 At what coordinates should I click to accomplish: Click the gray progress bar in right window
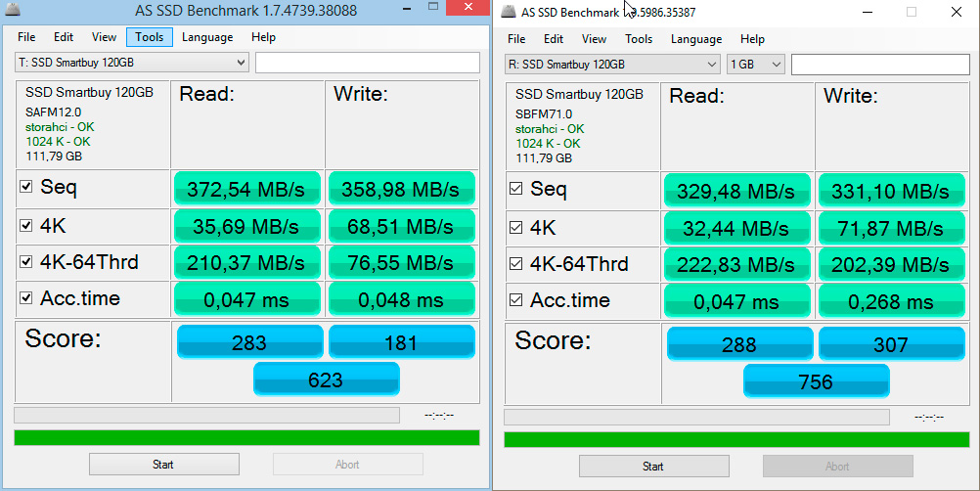[697, 418]
